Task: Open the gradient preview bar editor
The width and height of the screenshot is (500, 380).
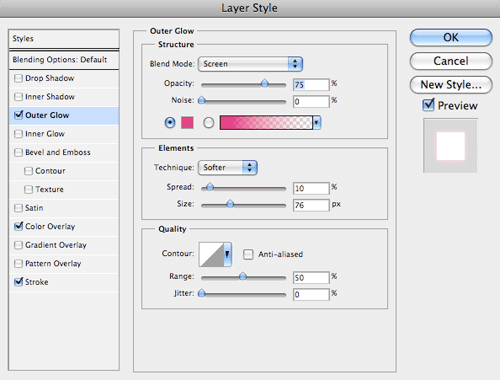Action: [266, 123]
